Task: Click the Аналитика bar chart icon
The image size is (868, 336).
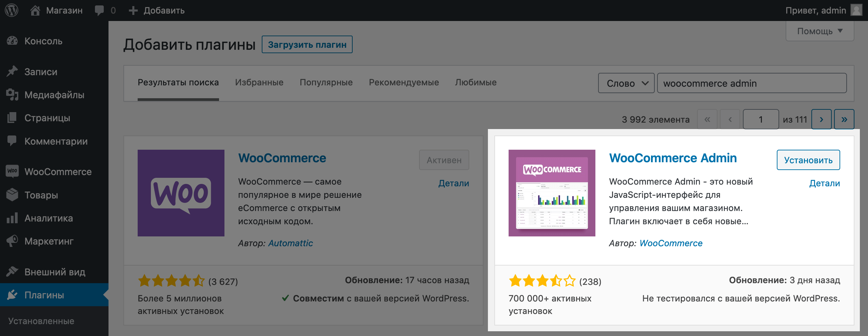Action: [x=12, y=218]
